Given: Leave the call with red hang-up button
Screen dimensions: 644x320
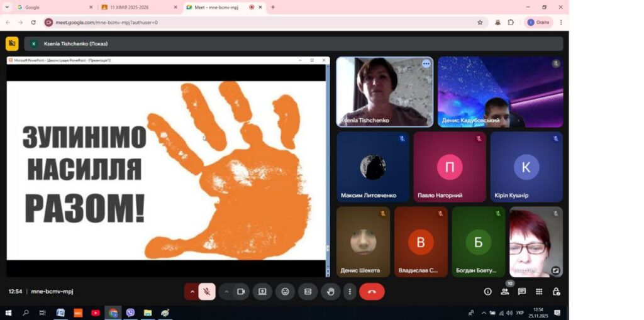Looking at the screenshot, I should [x=372, y=292].
